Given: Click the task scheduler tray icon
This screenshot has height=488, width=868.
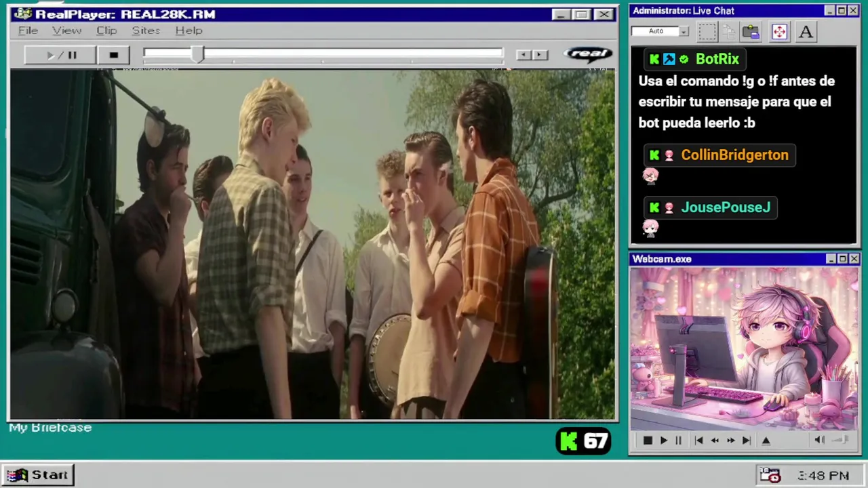Looking at the screenshot, I should [770, 475].
